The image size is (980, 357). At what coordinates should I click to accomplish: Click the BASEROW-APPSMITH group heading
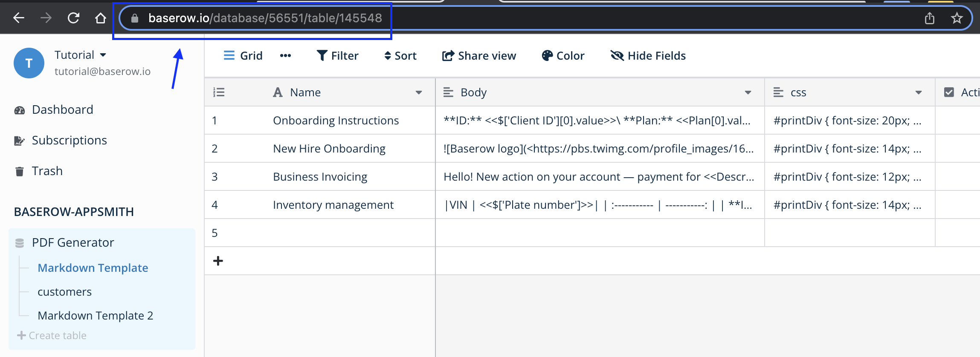click(x=74, y=212)
